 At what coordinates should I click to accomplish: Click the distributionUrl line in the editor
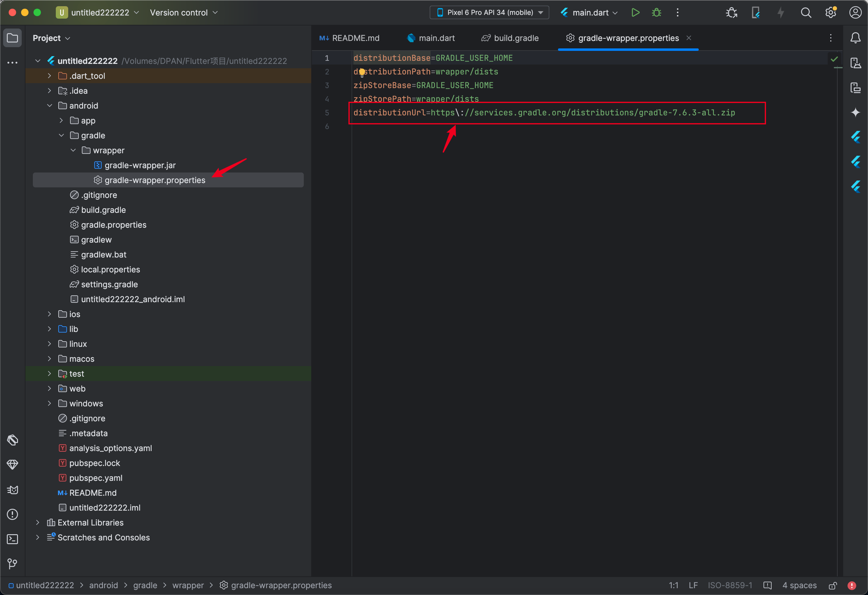pyautogui.click(x=544, y=113)
